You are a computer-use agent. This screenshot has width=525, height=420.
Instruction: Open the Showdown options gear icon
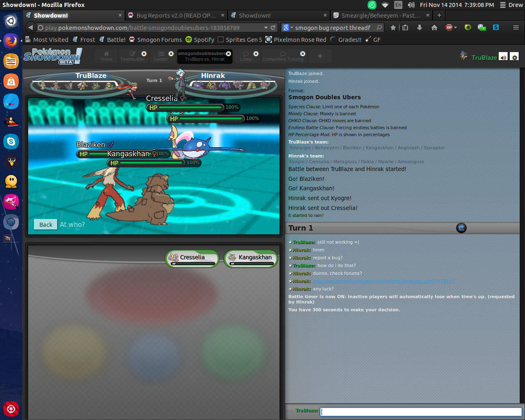[x=514, y=57]
